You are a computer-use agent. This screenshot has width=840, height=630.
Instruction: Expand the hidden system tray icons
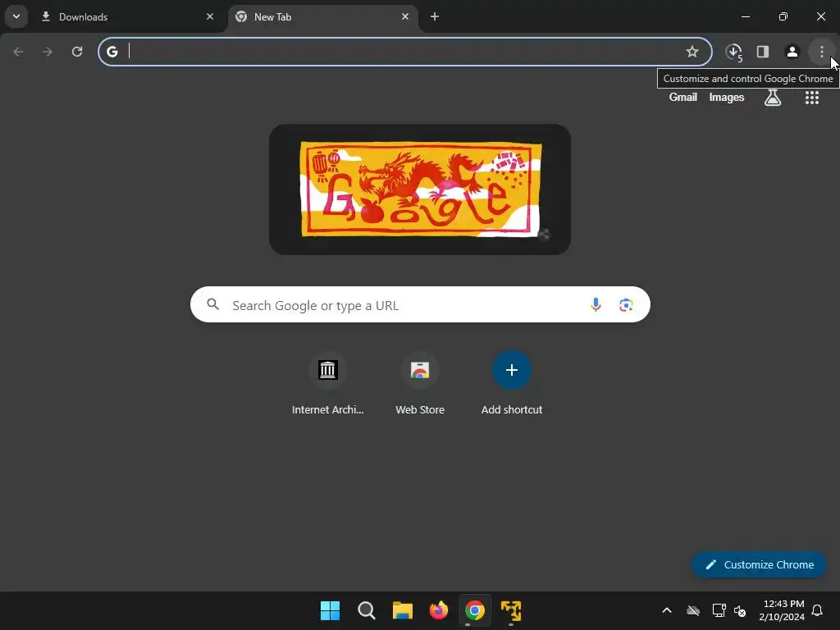[x=667, y=610]
